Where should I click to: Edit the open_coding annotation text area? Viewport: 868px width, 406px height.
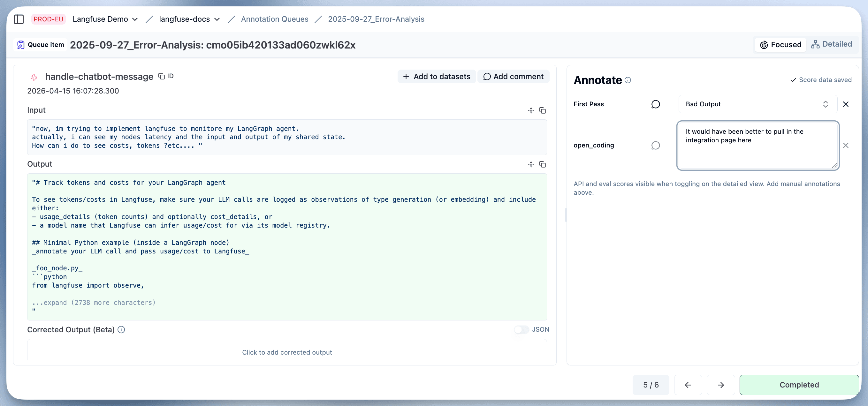758,146
